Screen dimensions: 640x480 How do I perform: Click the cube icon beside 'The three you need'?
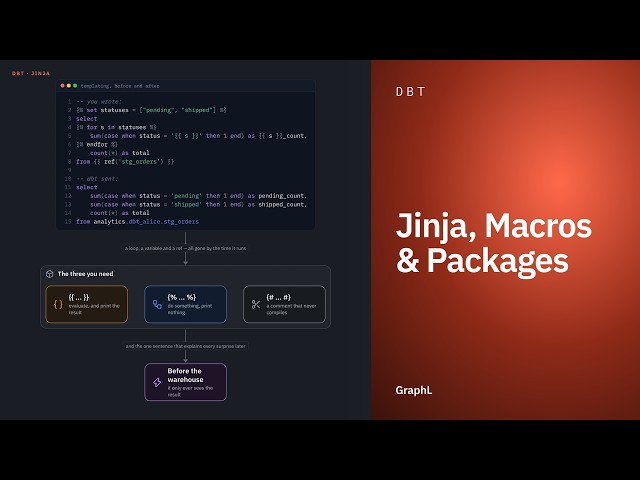(50, 274)
